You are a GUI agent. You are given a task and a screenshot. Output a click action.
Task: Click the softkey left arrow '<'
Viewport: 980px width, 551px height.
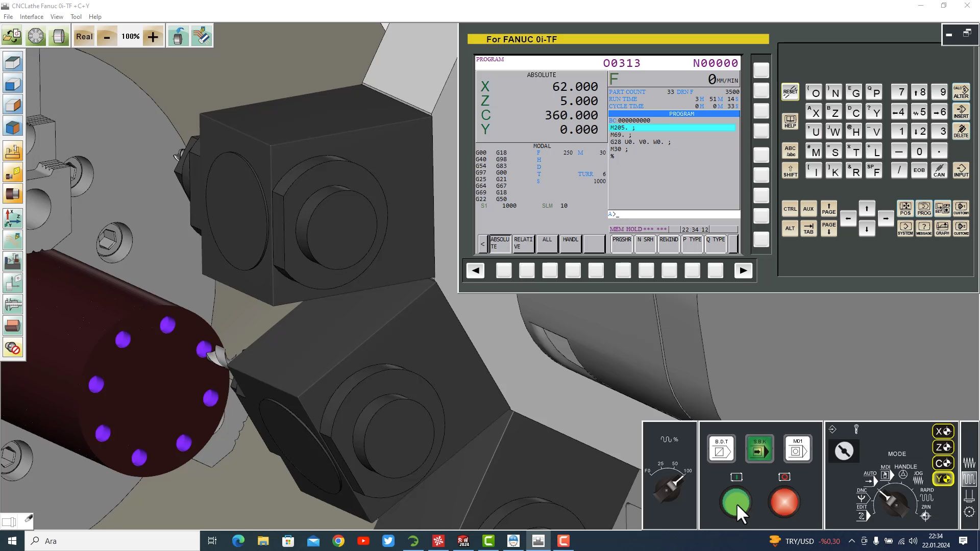click(x=482, y=244)
